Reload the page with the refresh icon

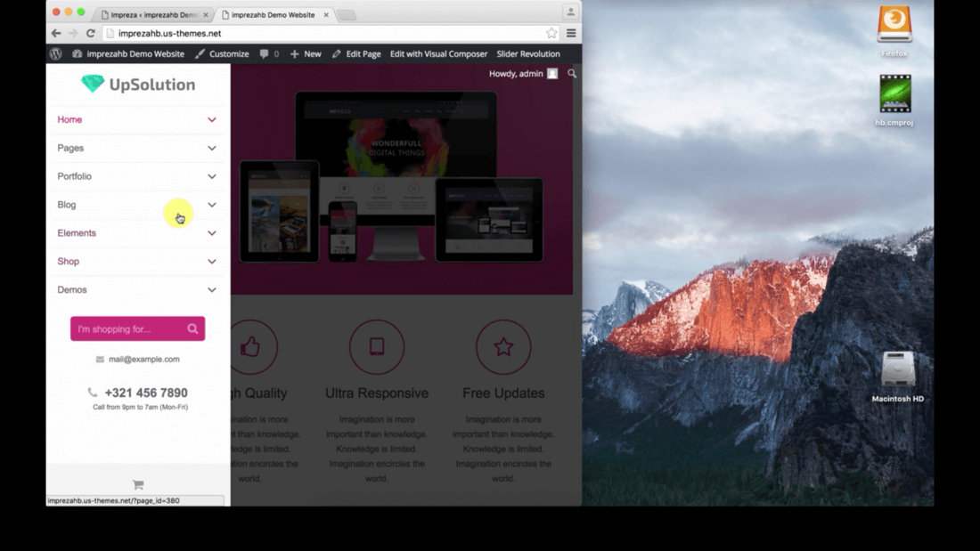pos(91,33)
